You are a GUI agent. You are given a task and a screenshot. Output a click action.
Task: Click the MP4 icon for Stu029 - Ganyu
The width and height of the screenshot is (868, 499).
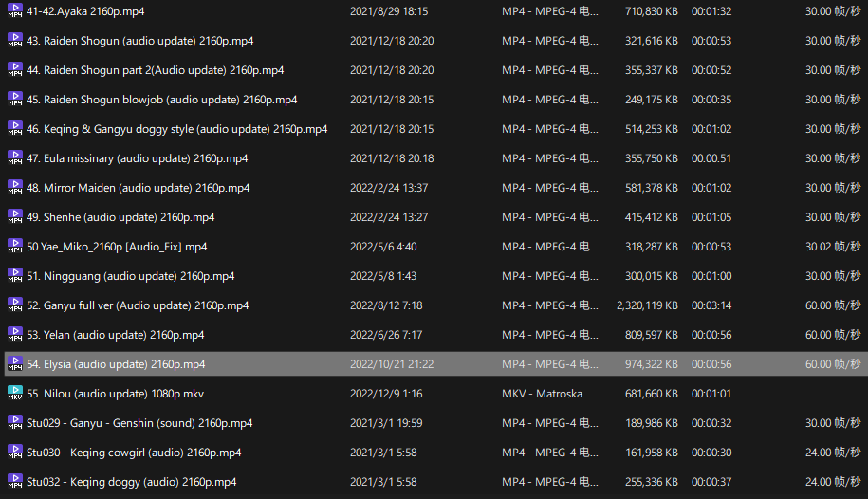tap(15, 422)
